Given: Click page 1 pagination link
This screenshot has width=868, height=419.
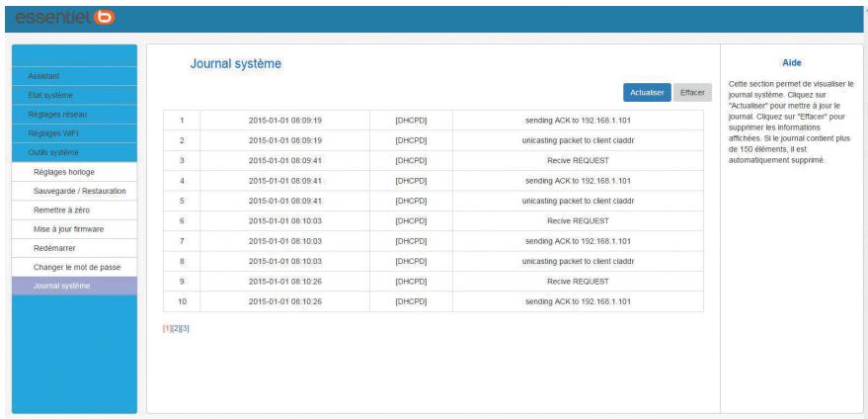Looking at the screenshot, I should click(167, 327).
